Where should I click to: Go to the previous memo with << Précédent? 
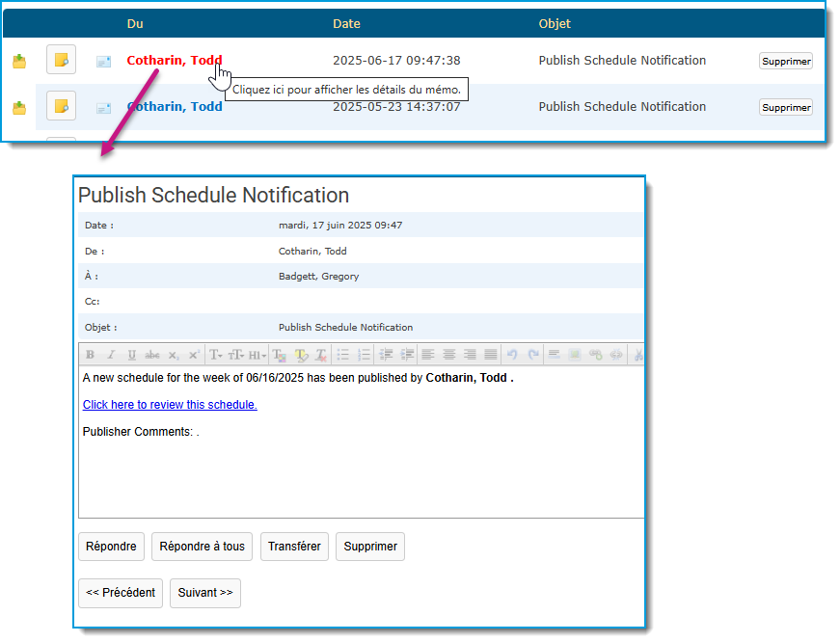(x=121, y=593)
